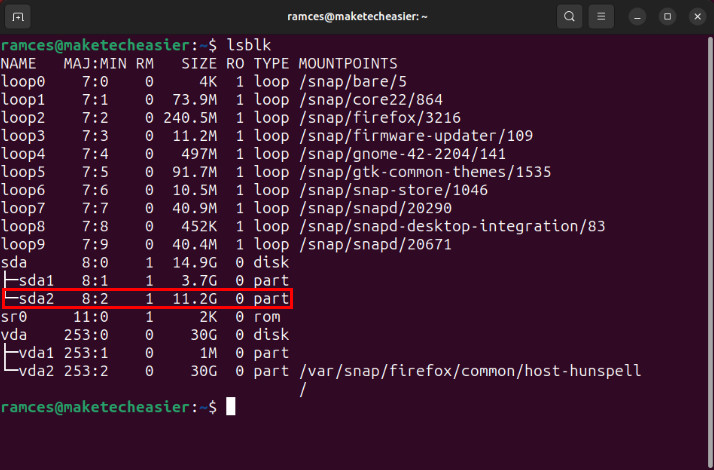Screen dimensions: 714x470
Task: Open a new terminal tab
Action: coord(18,17)
